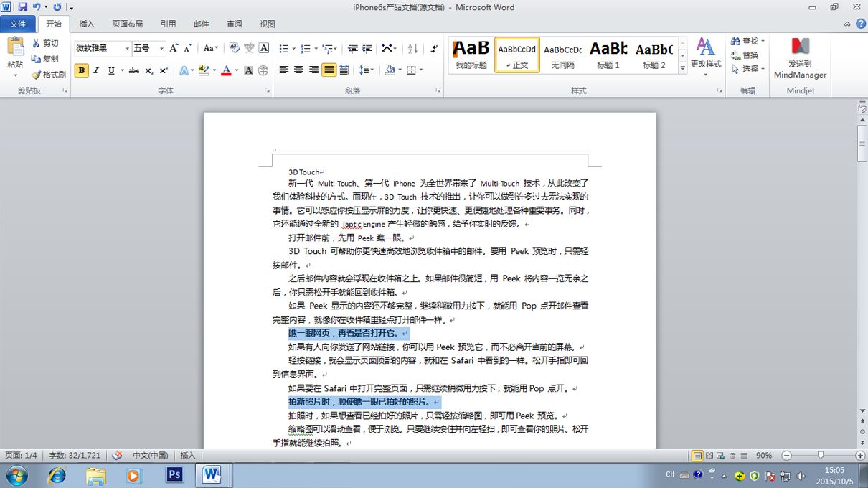This screenshot has height=488, width=868.
Task: Click the Grow Font icon
Action: tap(174, 48)
